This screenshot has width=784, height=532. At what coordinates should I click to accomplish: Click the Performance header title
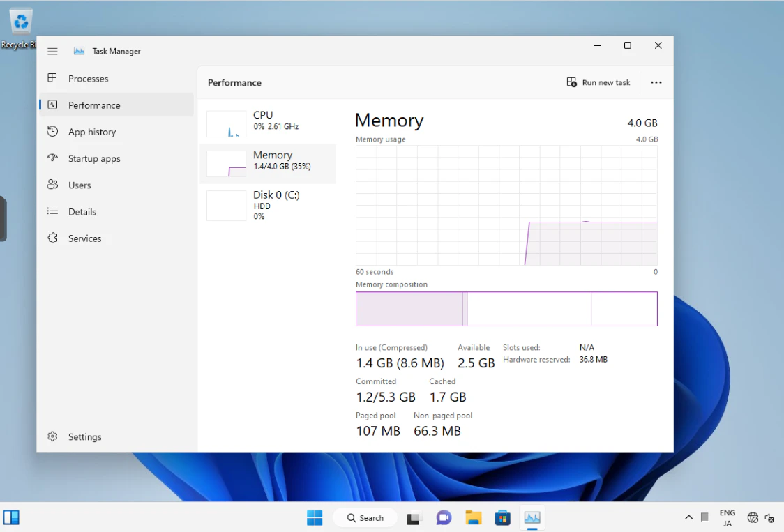pos(234,83)
